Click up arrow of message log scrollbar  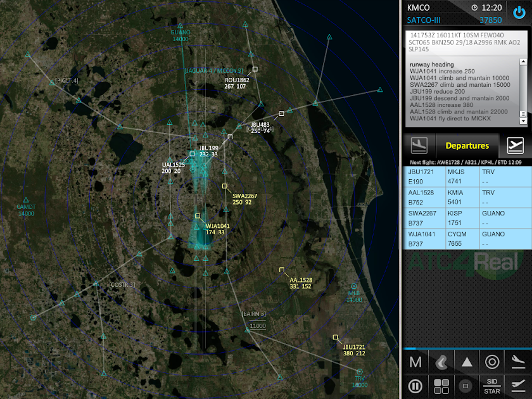[523, 61]
